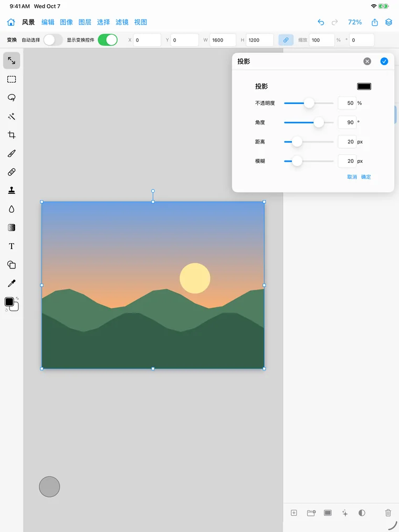Select the Move/Transform tool
This screenshot has height=532, width=399.
(x=12, y=61)
